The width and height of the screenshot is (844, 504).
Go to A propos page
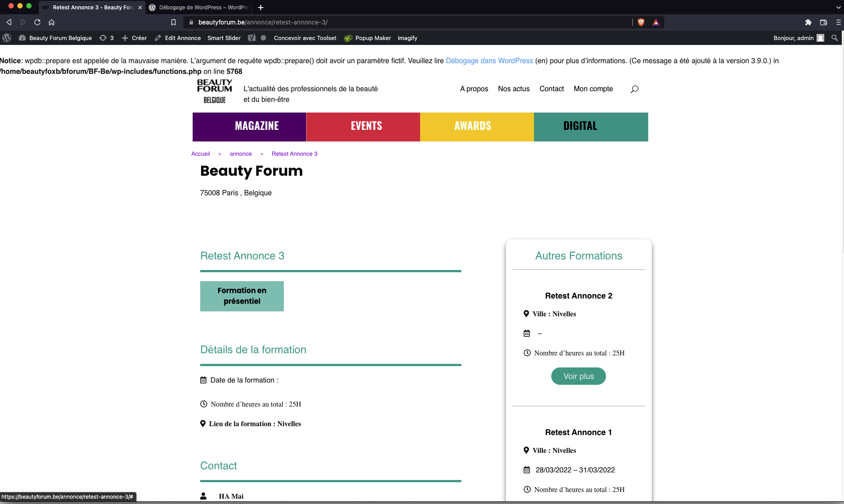[474, 89]
